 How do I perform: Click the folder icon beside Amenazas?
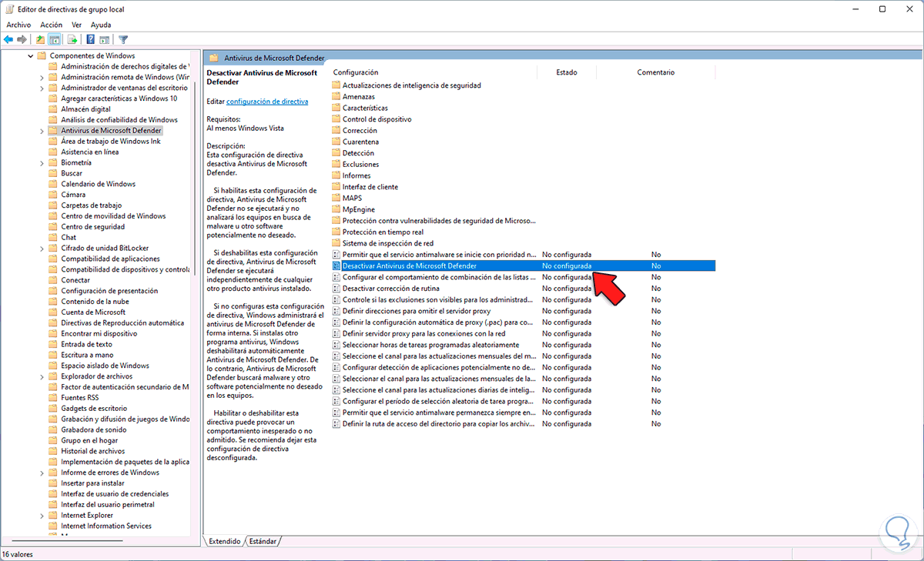click(336, 97)
